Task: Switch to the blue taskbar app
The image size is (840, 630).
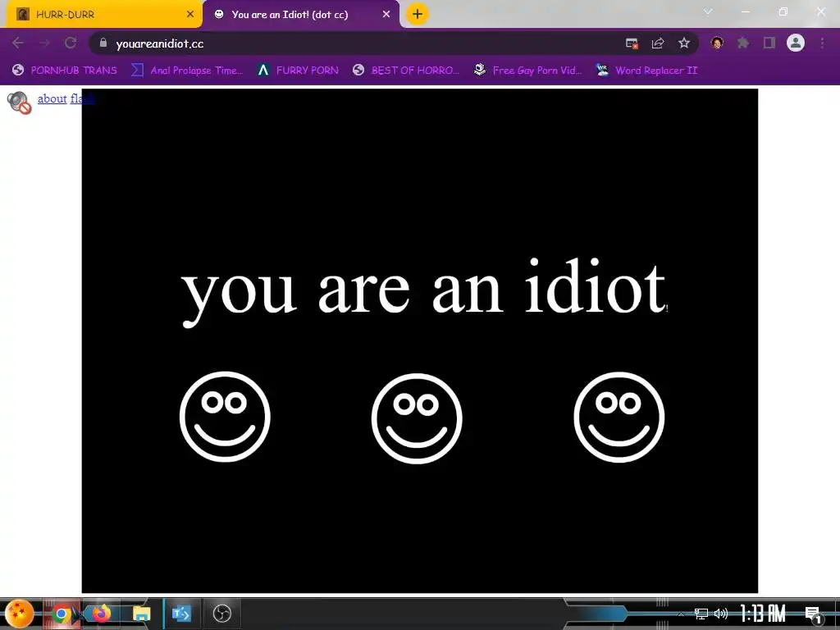Action: (181, 614)
